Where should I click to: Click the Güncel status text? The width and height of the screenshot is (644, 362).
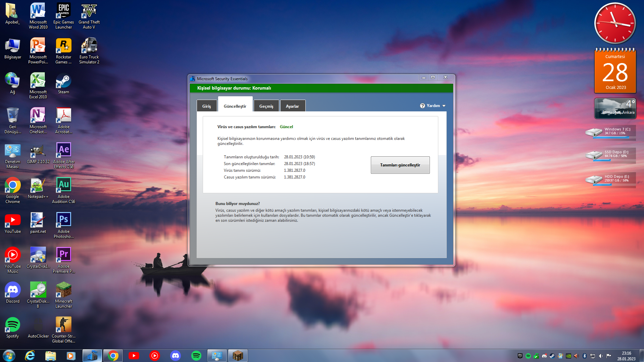[x=286, y=127]
